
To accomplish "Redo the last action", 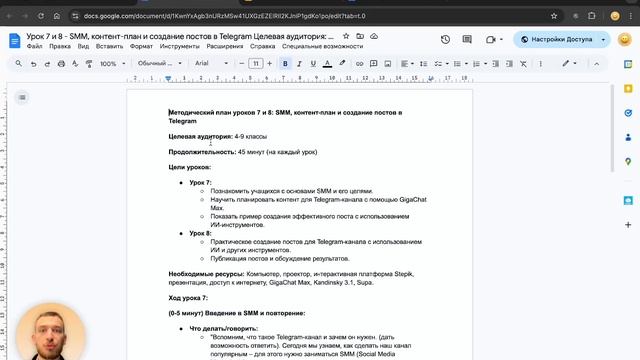I will 47,64.
